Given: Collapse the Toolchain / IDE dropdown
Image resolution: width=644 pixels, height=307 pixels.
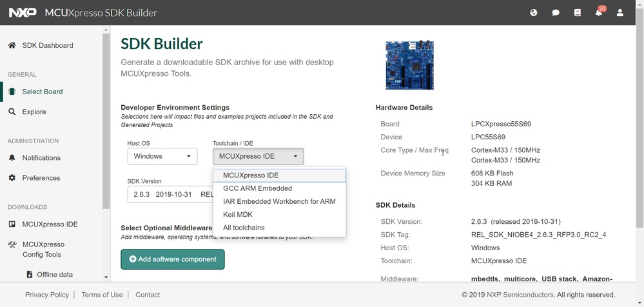Looking at the screenshot, I should click(x=258, y=156).
